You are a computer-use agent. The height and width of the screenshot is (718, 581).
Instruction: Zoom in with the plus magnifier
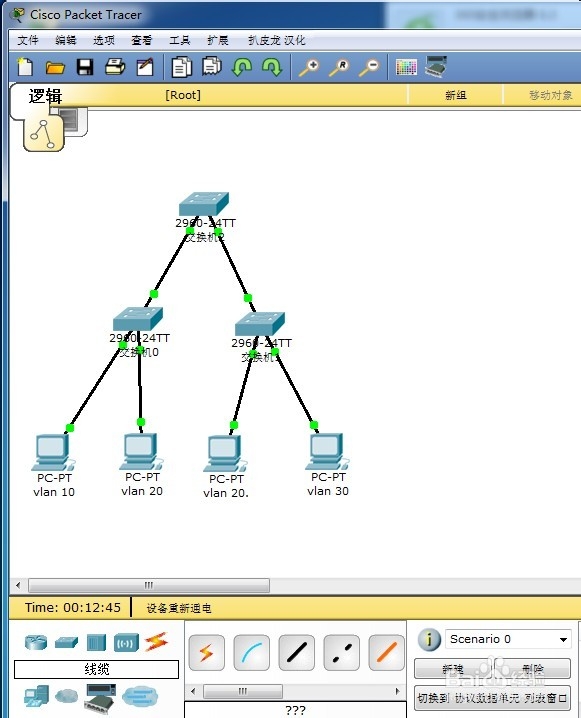click(x=309, y=67)
